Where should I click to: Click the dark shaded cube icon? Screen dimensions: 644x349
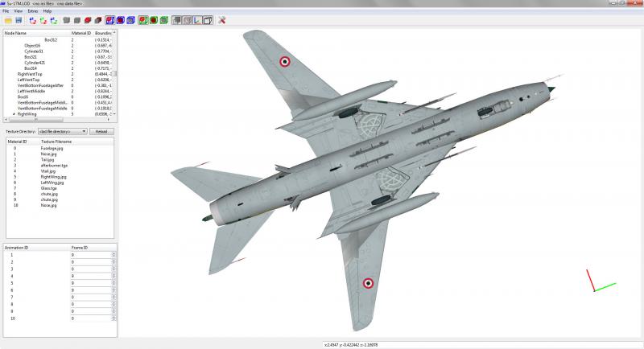click(97, 20)
